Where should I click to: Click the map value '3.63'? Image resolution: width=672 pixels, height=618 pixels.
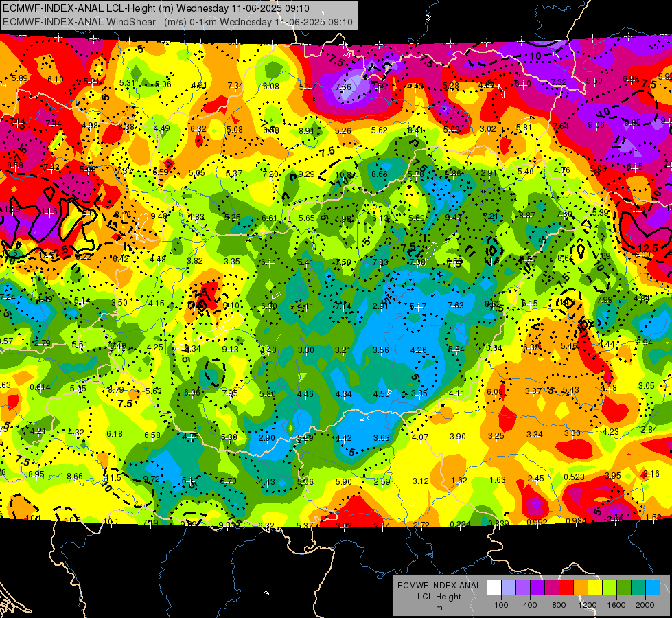(x=382, y=438)
